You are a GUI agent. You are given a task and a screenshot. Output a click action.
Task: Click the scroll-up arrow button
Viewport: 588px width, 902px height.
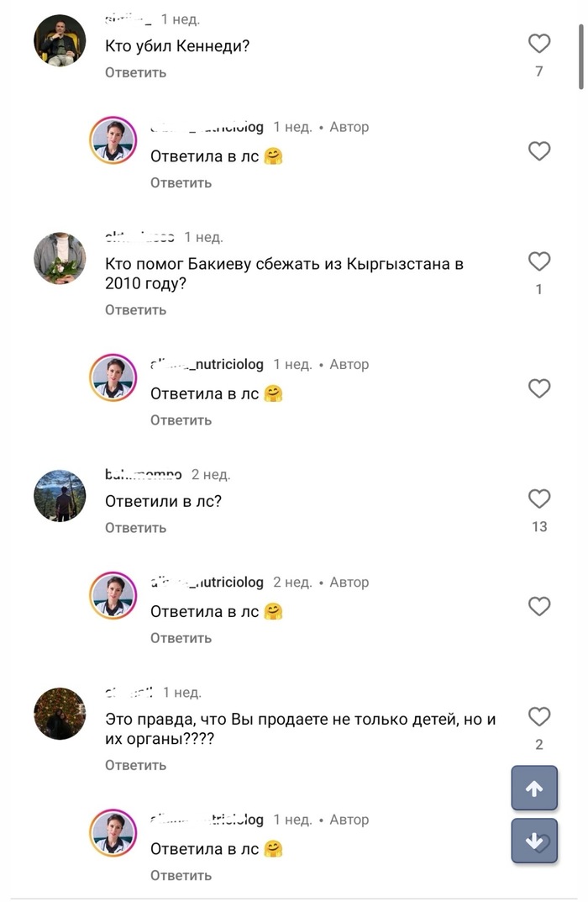point(534,789)
